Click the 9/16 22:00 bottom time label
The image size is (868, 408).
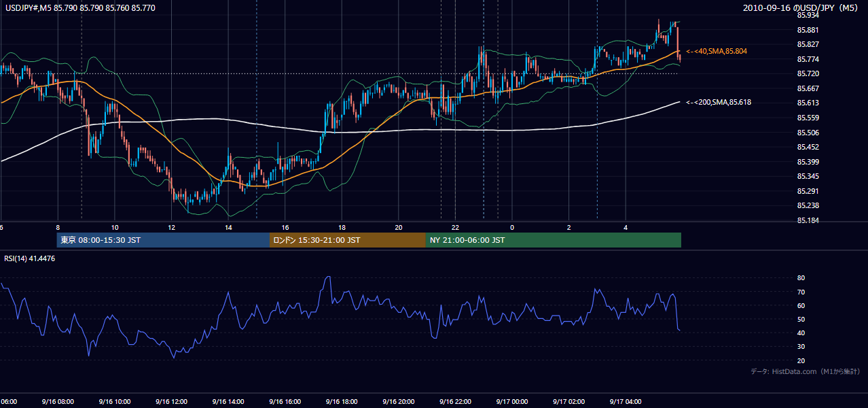tap(455, 402)
